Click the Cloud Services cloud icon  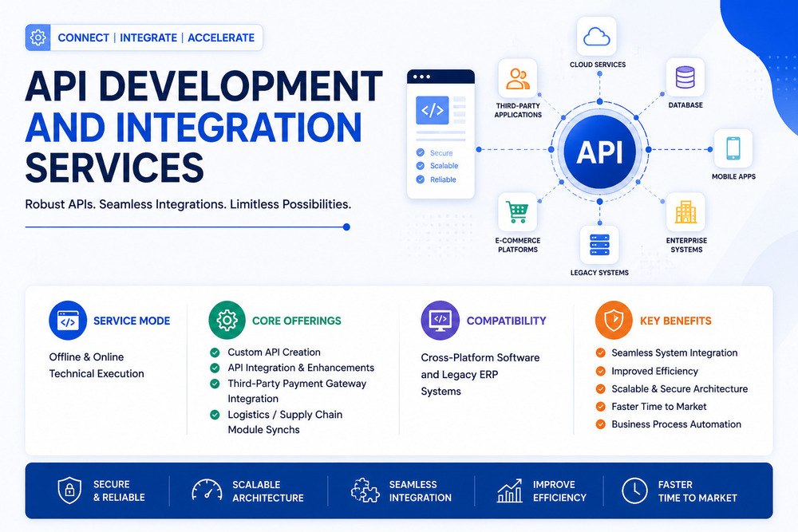[x=596, y=37]
